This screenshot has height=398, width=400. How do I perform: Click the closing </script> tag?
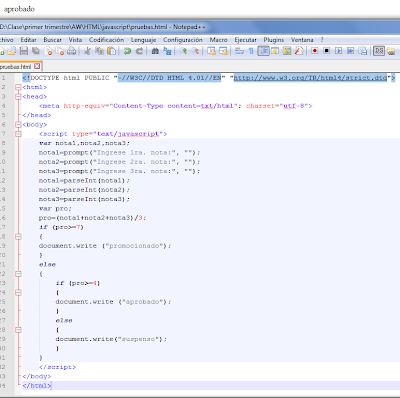click(57, 367)
